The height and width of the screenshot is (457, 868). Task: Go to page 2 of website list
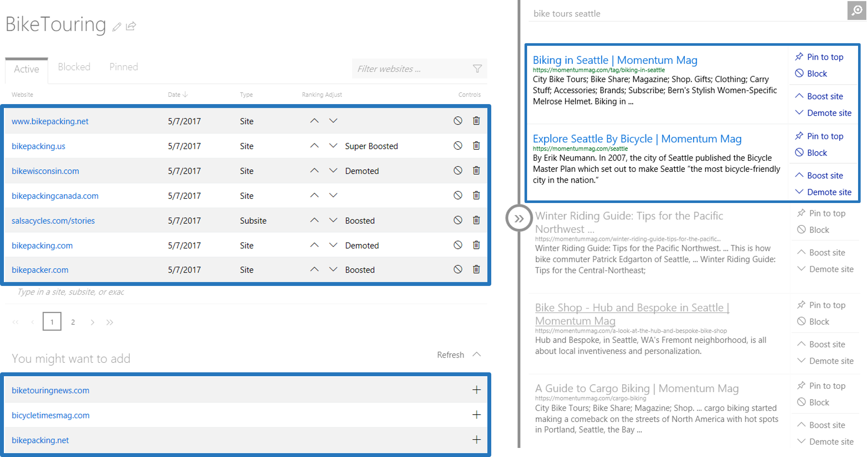click(73, 322)
